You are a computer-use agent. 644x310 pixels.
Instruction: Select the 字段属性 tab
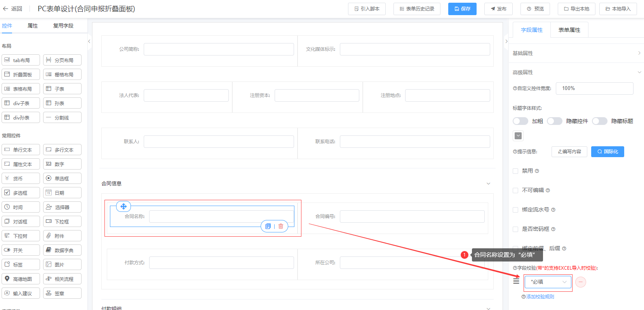(x=532, y=30)
